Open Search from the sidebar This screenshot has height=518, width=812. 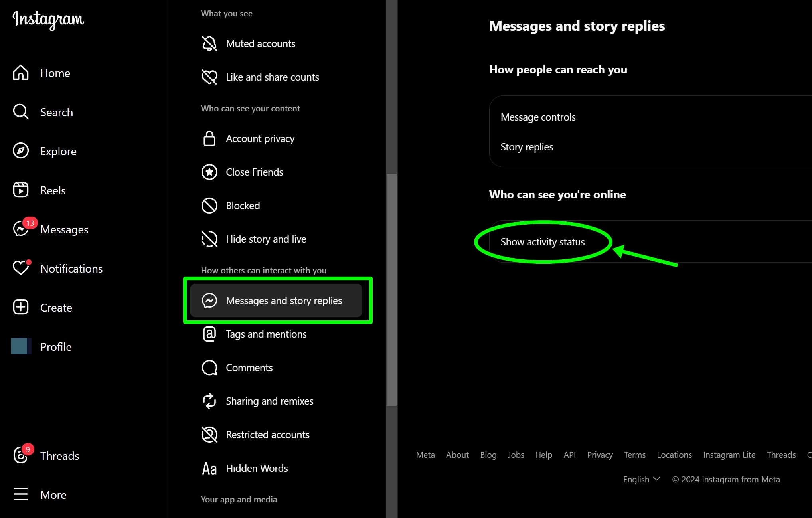pos(57,112)
